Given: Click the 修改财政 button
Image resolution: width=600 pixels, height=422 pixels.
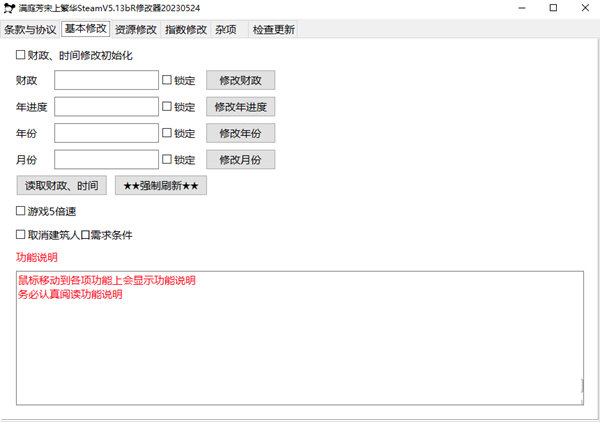Looking at the screenshot, I should [240, 81].
